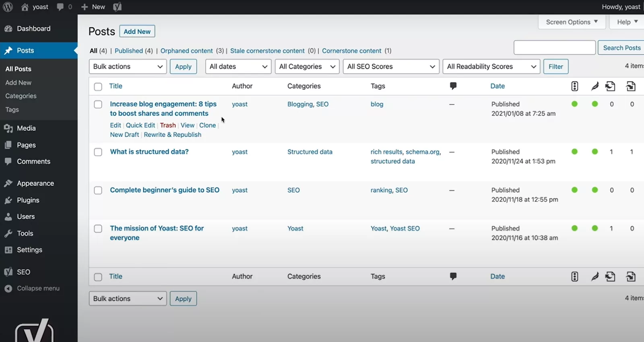Click the posts search input field

[555, 47]
